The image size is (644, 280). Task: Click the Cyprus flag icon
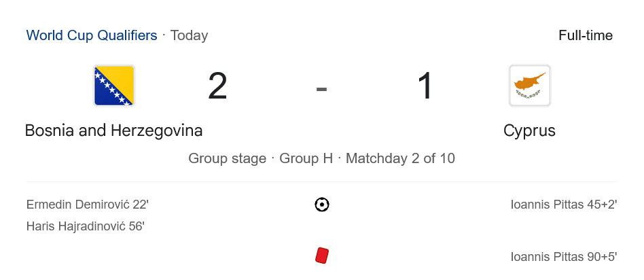tap(530, 86)
